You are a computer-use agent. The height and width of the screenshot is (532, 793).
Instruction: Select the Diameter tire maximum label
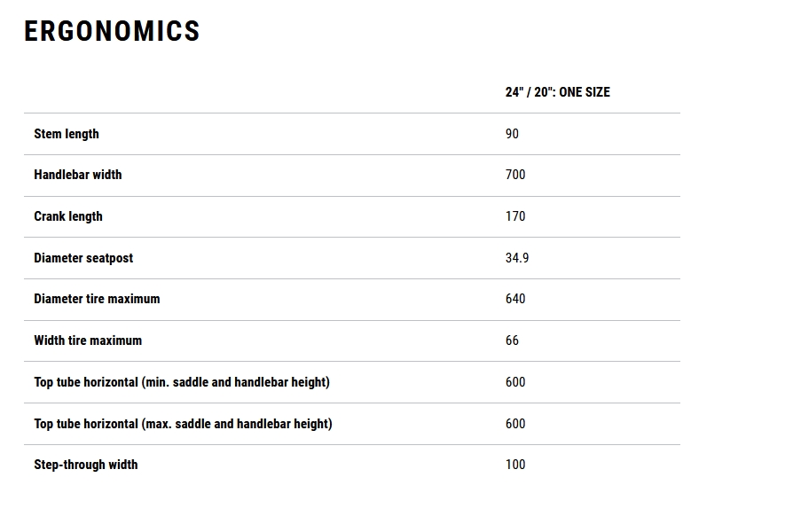click(x=97, y=299)
